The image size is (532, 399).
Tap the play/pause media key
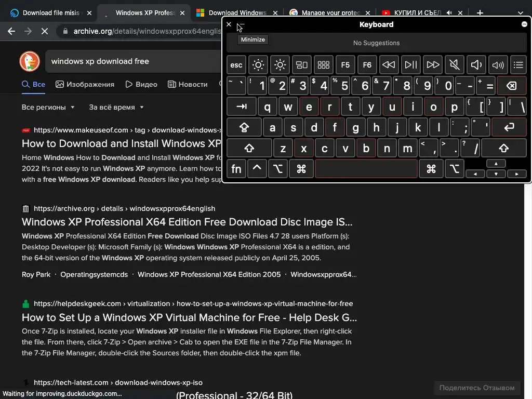click(x=410, y=64)
